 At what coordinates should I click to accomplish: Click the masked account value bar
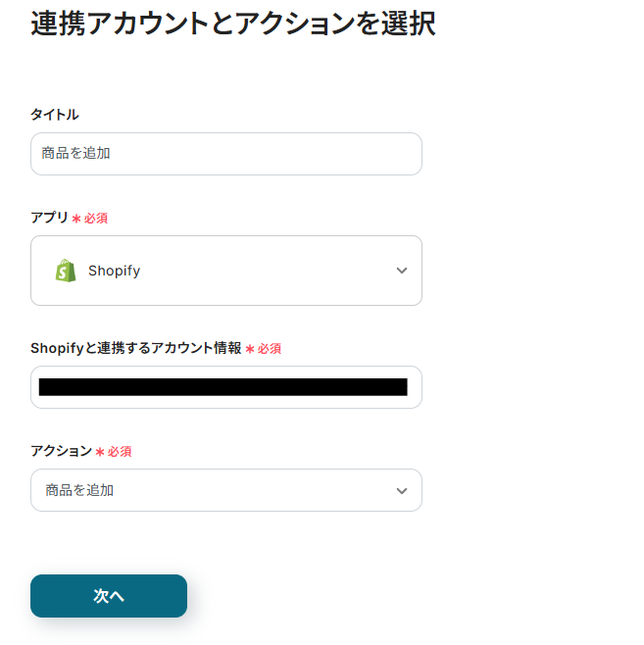[223, 387]
